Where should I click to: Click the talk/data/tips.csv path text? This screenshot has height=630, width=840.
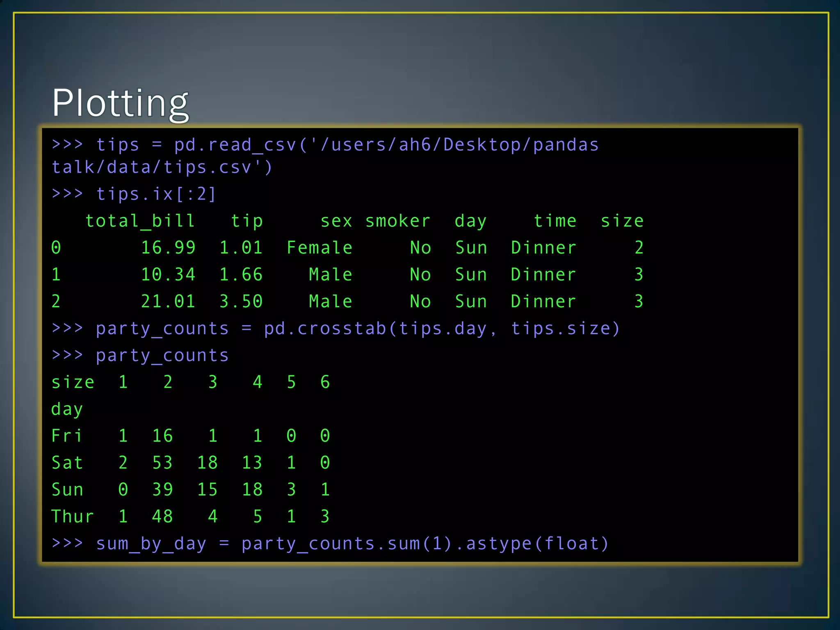[x=162, y=167]
